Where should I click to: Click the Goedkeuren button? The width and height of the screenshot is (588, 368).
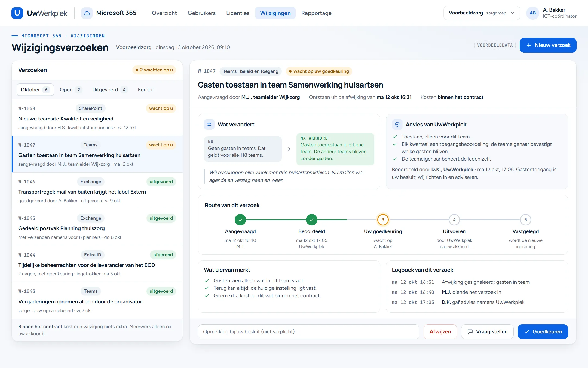click(x=543, y=332)
